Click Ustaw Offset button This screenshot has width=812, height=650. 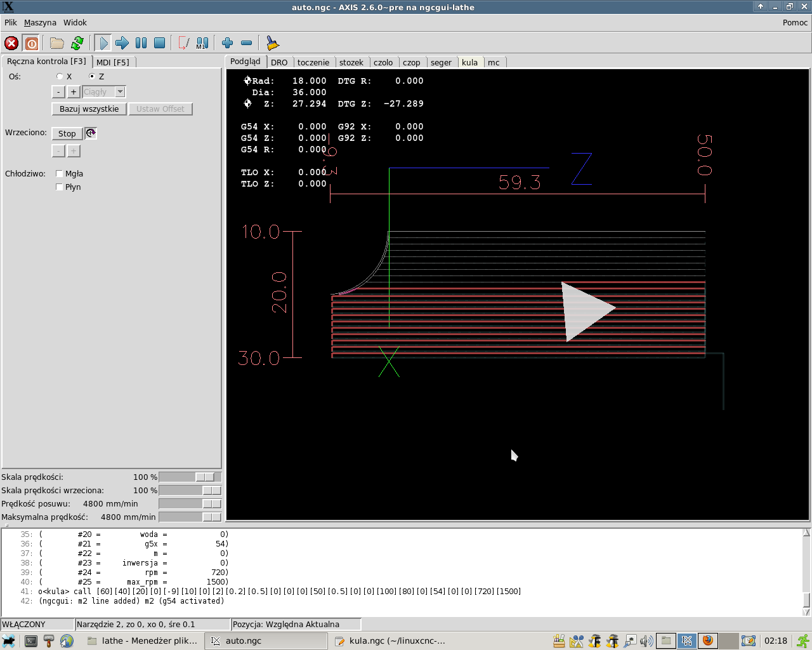pyautogui.click(x=160, y=109)
